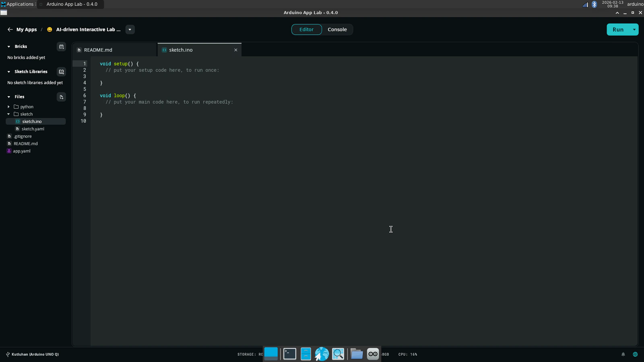Viewport: 644px width, 362px height.
Task: Open README.md from the file tree
Action: [x=26, y=144]
